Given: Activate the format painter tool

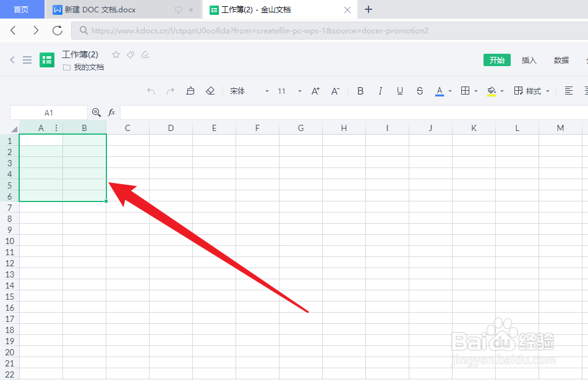Looking at the screenshot, I should pos(190,91).
